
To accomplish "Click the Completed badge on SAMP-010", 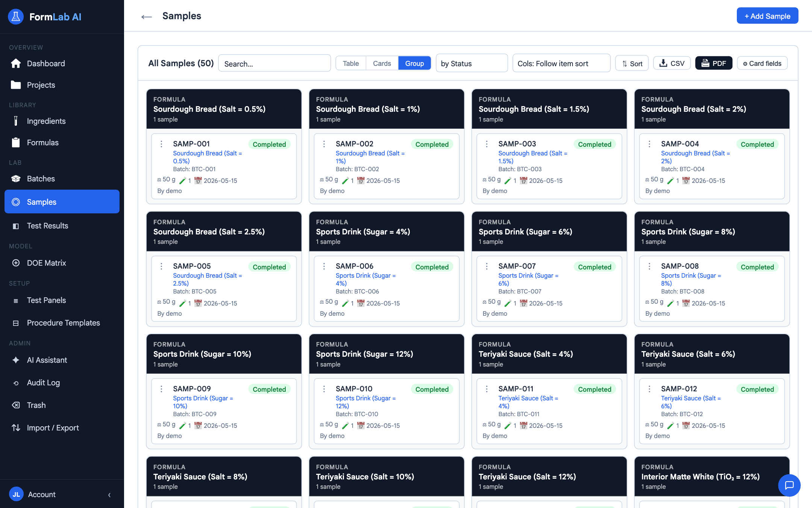I will pyautogui.click(x=432, y=389).
